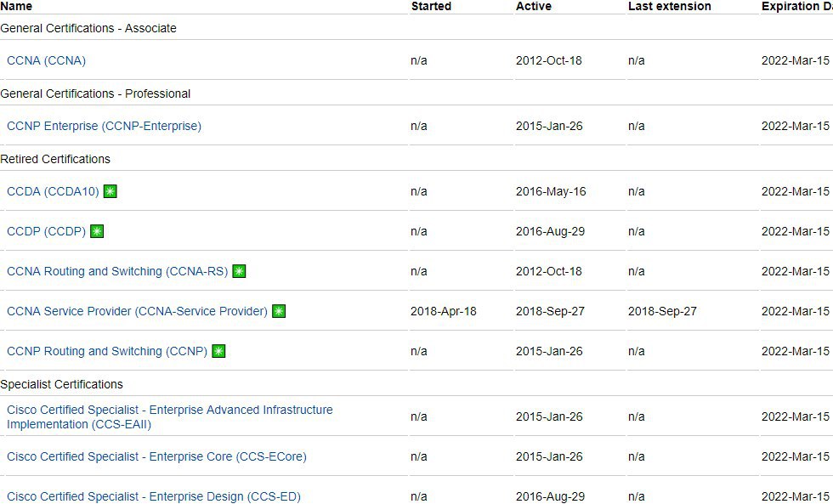The height and width of the screenshot is (504, 833).
Task: Click the Last extension column header
Action: click(669, 6)
